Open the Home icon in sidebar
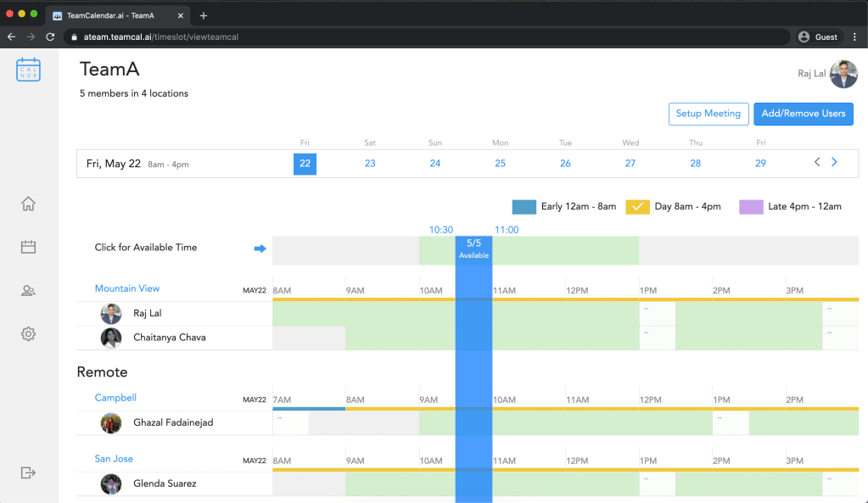Image resolution: width=868 pixels, height=503 pixels. coord(28,204)
